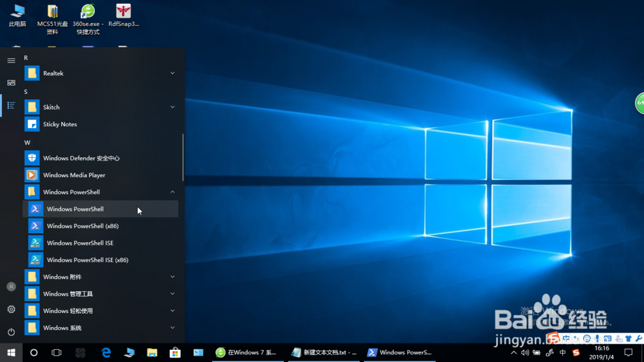Screen dimensions: 644x362
Task: Click the pinwheel app icon on taskbar
Action: pos(80,352)
